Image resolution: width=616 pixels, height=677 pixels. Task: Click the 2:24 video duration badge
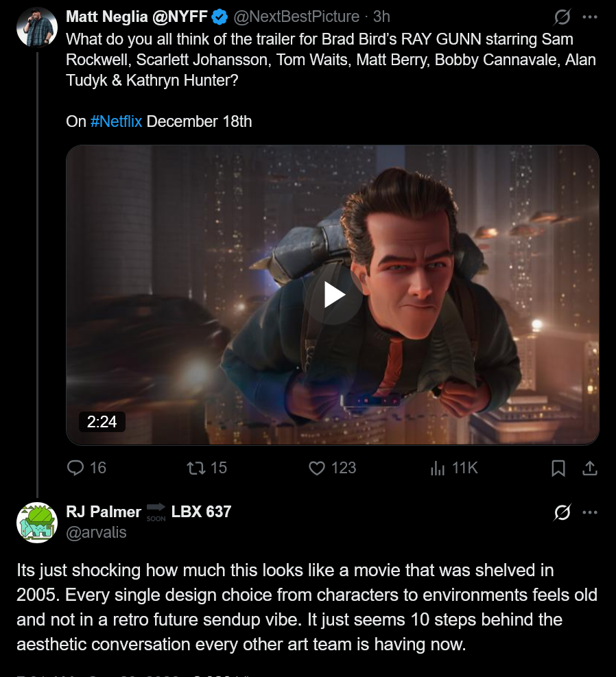click(x=102, y=422)
